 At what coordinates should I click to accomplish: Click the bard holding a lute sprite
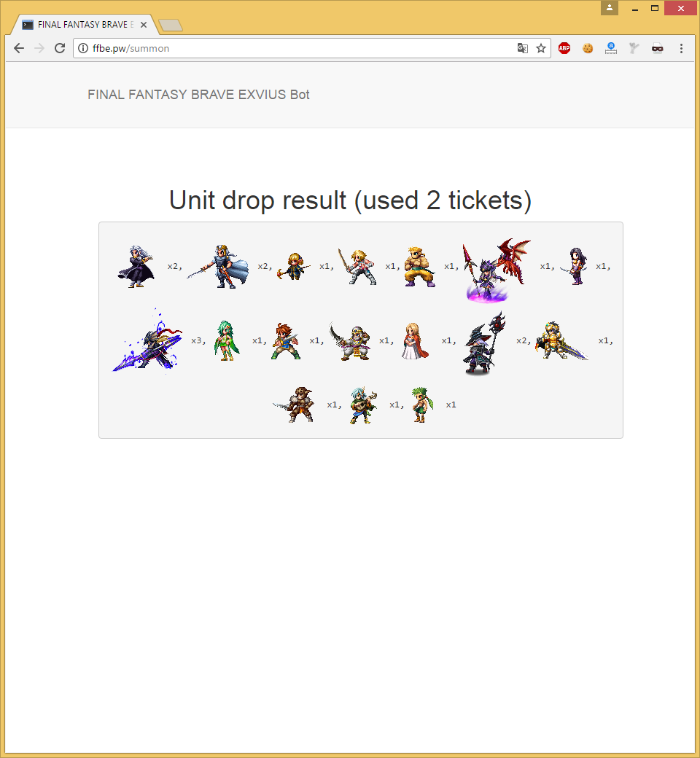tap(363, 405)
